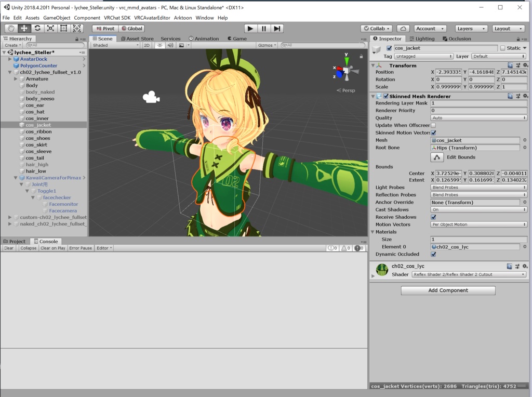Click the Add Component button
This screenshot has width=532, height=397.
click(447, 290)
